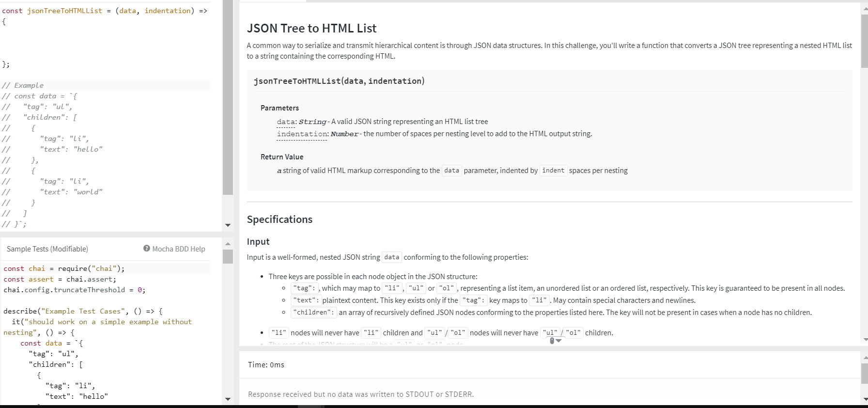
Task: Click the 'Number' type label
Action: tap(344, 134)
